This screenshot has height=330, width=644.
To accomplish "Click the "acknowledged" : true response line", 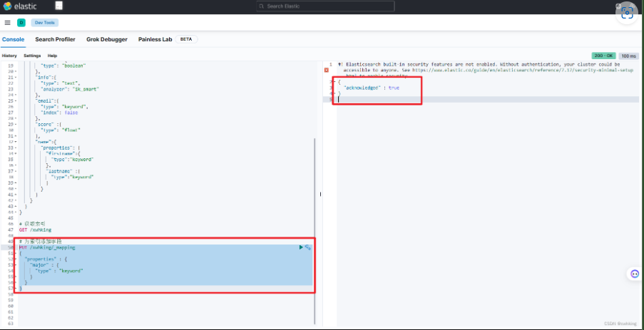I will click(x=372, y=88).
